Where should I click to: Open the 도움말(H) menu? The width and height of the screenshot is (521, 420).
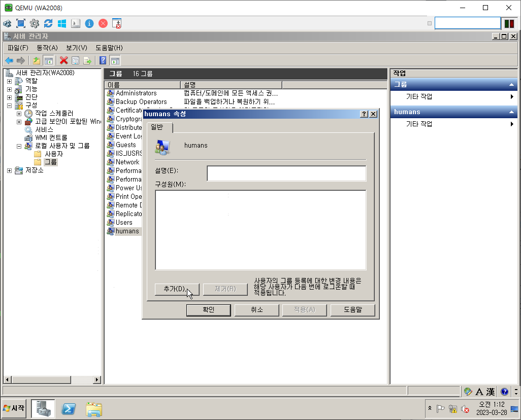coord(109,48)
